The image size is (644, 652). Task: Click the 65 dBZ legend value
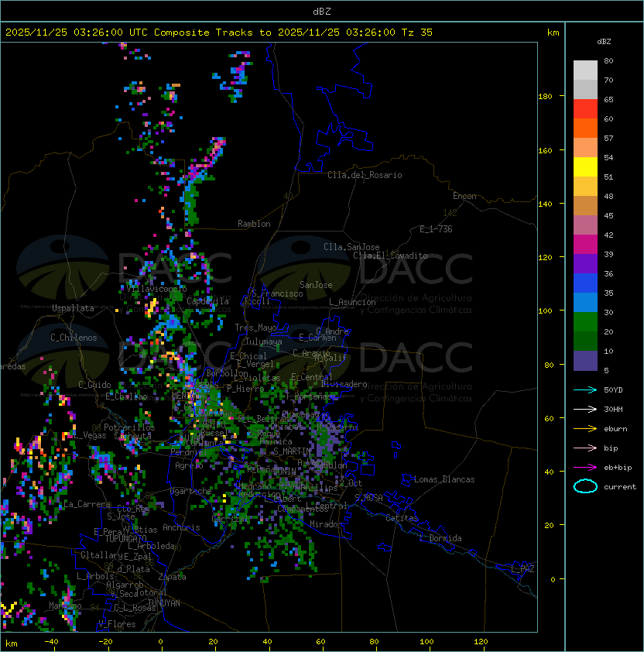608,99
